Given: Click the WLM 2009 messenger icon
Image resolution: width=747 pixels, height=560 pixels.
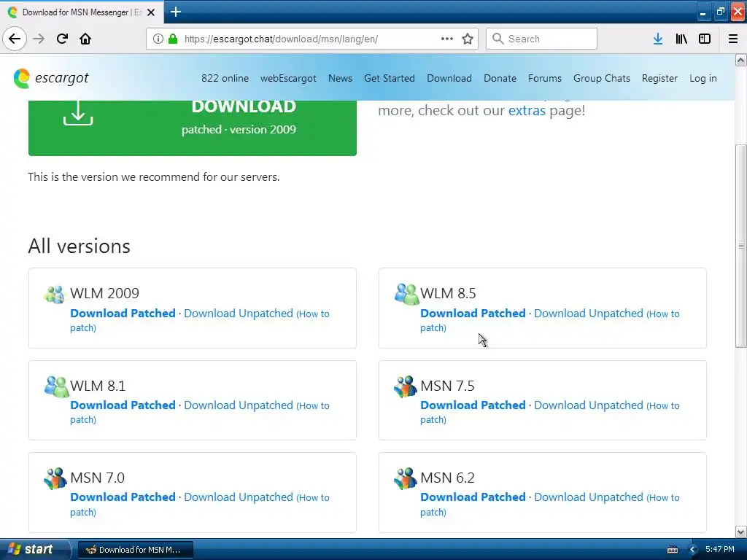Looking at the screenshot, I should coord(55,295).
